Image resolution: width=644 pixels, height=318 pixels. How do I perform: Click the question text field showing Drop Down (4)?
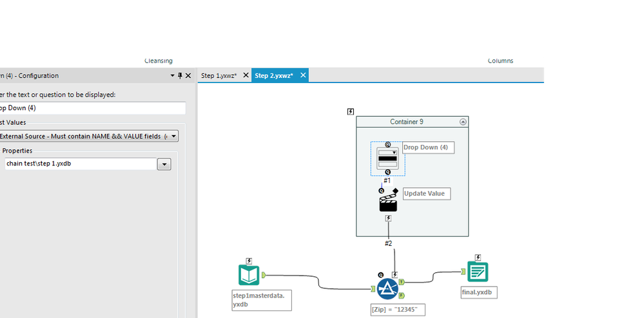pyautogui.click(x=92, y=108)
